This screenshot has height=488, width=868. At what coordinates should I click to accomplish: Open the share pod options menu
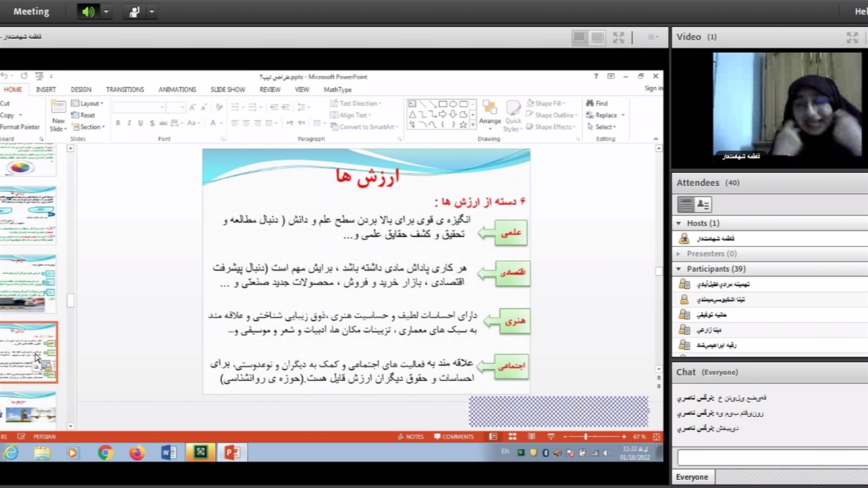[652, 37]
